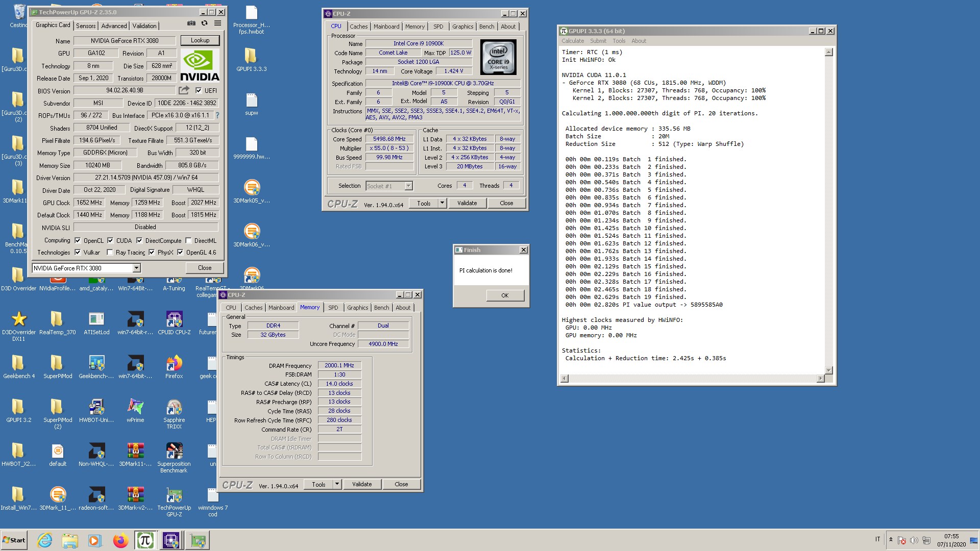The height and width of the screenshot is (551, 980).
Task: Click Close button in GPU-Z window
Action: (205, 268)
